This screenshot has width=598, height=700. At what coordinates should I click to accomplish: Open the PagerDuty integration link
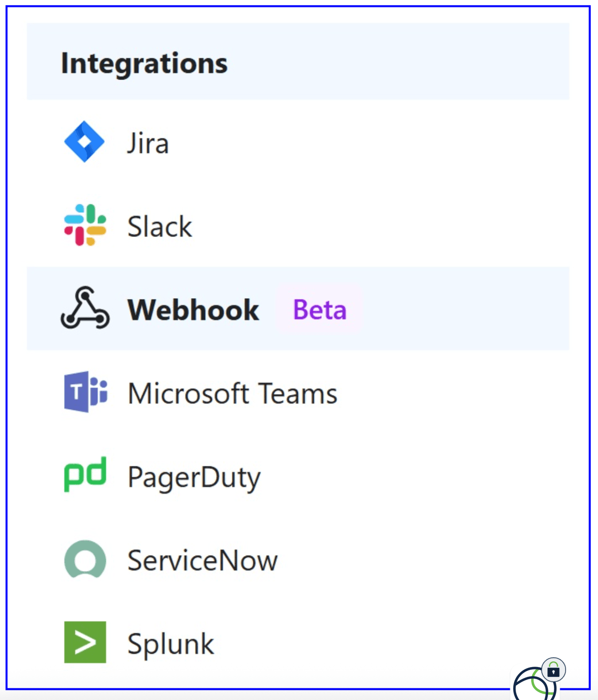pyautogui.click(x=193, y=477)
